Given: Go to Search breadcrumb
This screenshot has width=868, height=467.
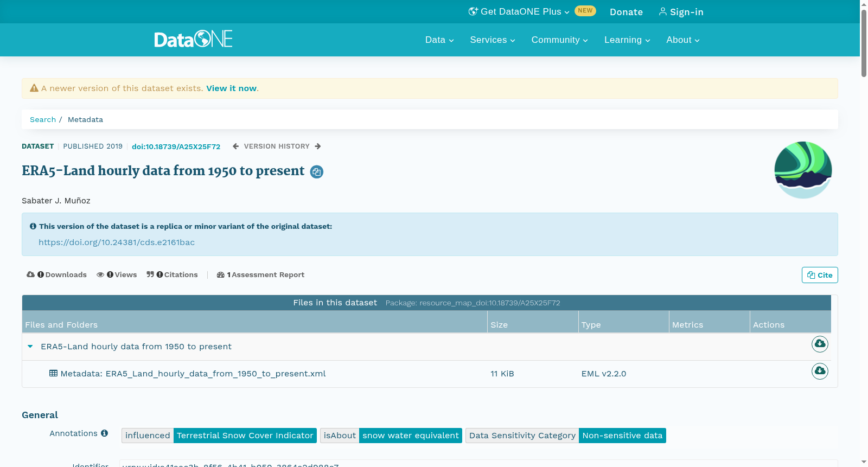Looking at the screenshot, I should coord(43,120).
